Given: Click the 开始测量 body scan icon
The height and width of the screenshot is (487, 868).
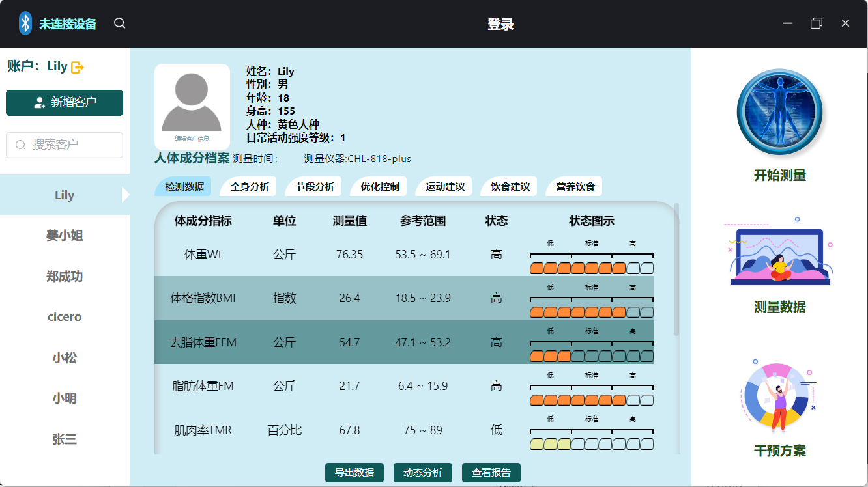Looking at the screenshot, I should [779, 112].
